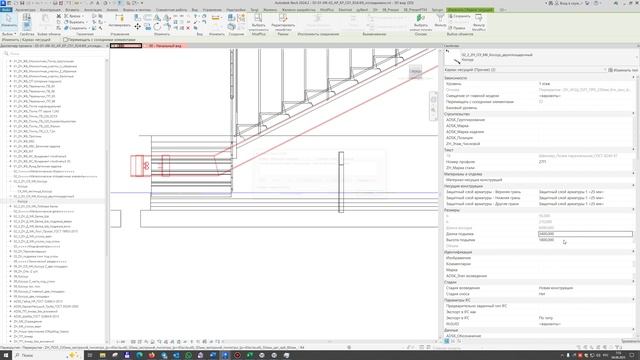Click the "Номер профиля" value 27П
The height and width of the screenshot is (360, 640).
click(x=585, y=162)
